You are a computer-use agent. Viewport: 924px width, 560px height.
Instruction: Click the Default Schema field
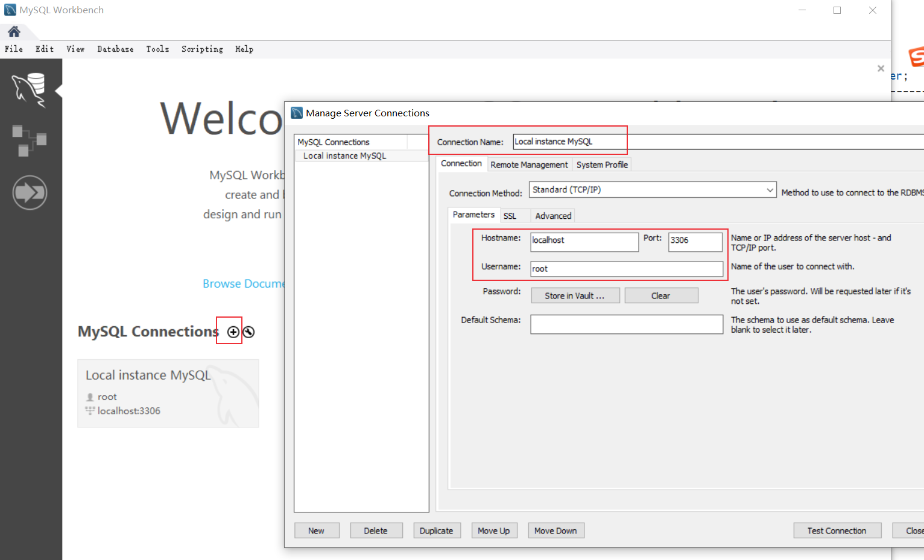click(627, 324)
